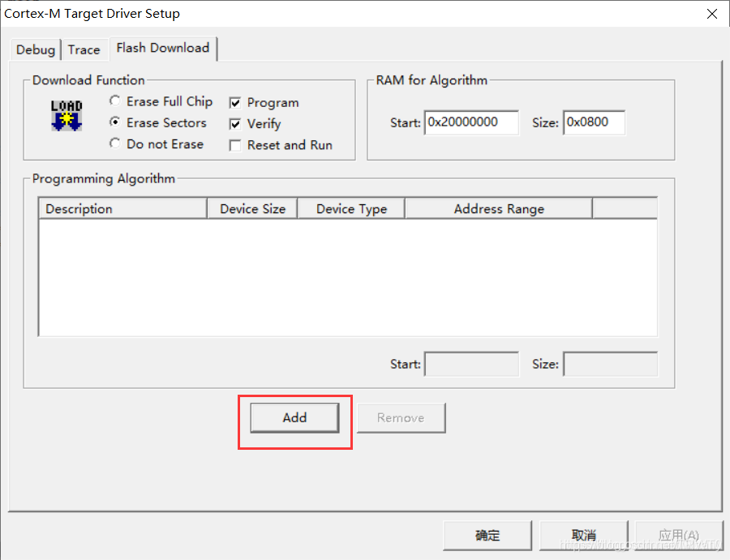This screenshot has width=730, height=560.
Task: Click the 应用(A) apply button
Action: click(x=679, y=536)
